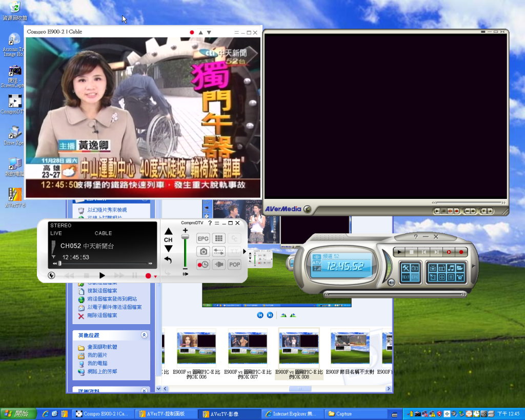The width and height of the screenshot is (525, 420).
Task: Increase volume with ComproDTV plus button
Action: 185,230
